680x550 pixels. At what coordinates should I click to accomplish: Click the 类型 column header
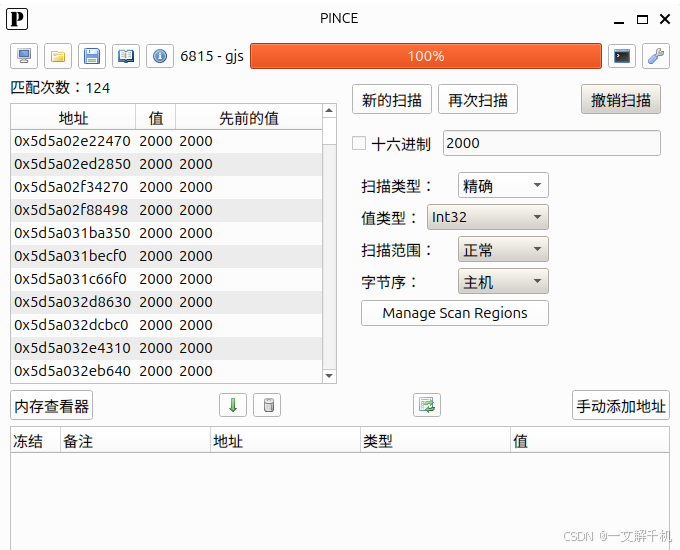point(435,441)
